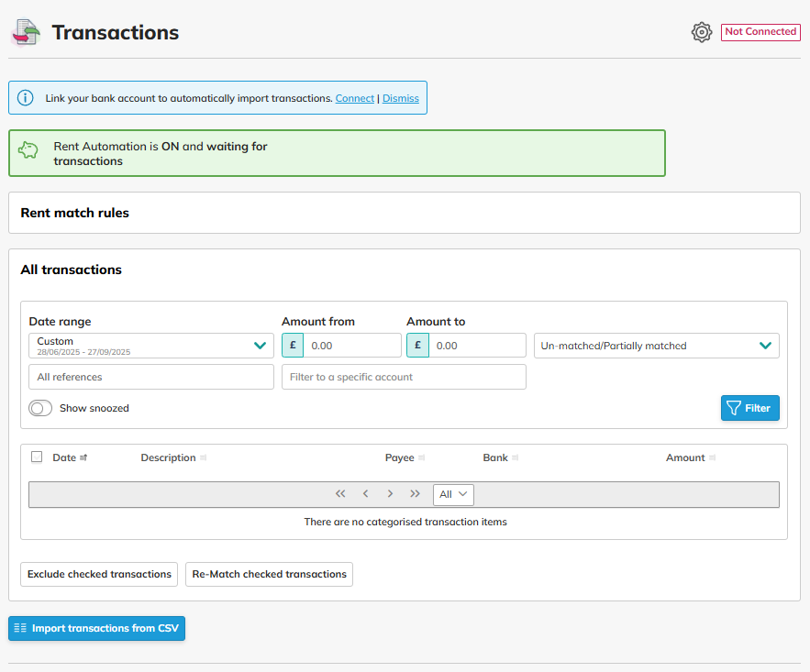Jump to last page of transactions
810x672 pixels.
[415, 494]
